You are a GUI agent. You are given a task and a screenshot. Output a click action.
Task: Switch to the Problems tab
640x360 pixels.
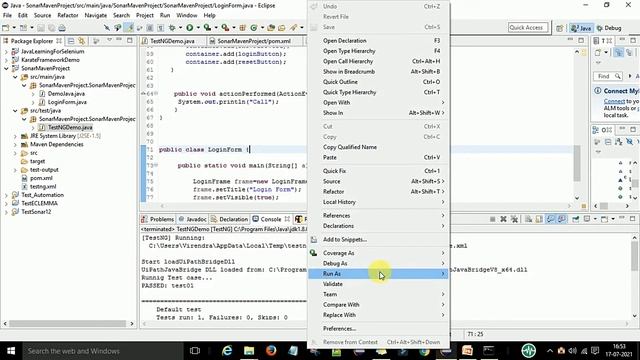[x=158, y=219]
